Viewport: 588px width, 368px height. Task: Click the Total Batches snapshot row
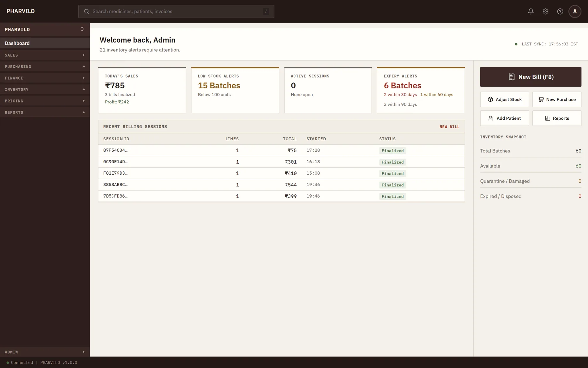531,151
